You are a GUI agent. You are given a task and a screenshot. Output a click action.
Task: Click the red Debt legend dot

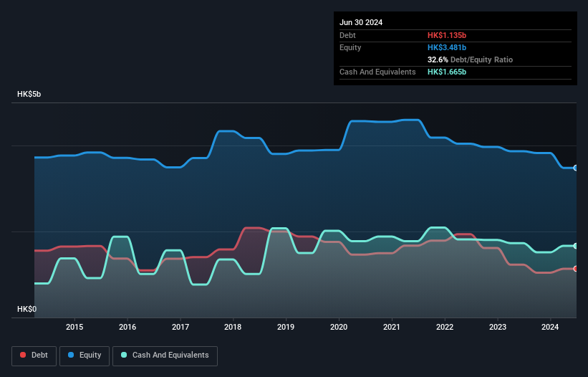(23, 355)
